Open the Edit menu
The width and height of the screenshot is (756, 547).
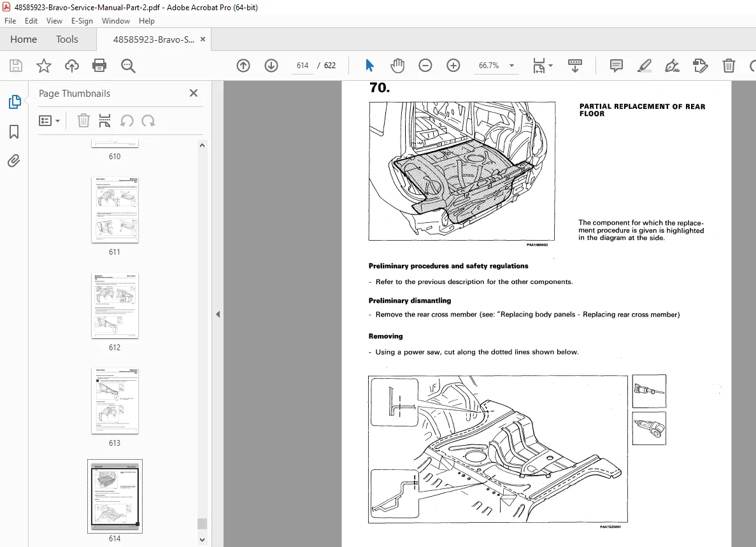point(31,21)
